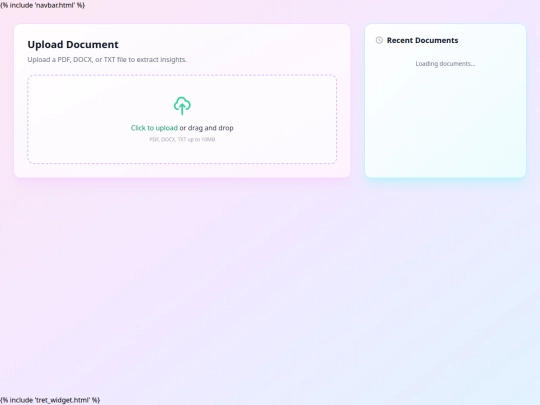
Task: Click "Upload a PDF, DOCX, or TXT file" subtitle
Action: coord(107,60)
